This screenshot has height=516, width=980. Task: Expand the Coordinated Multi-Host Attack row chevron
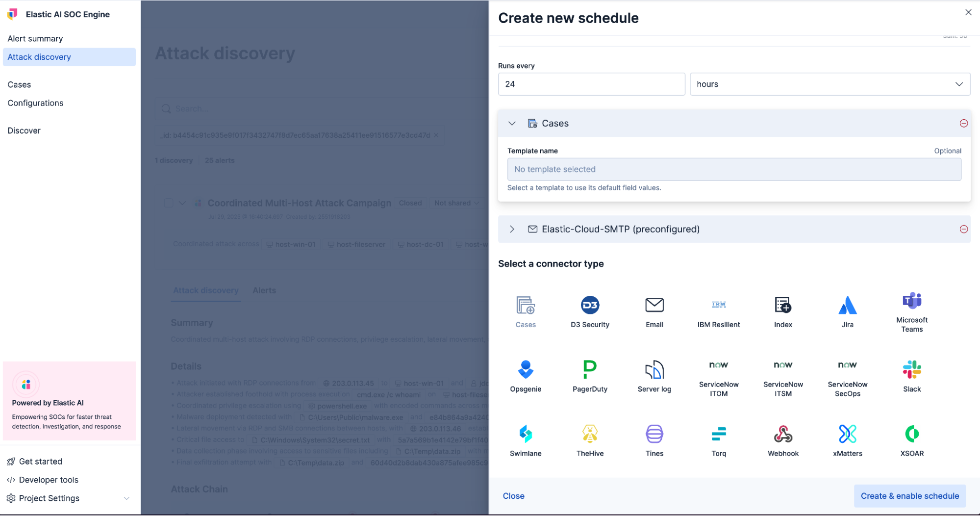[182, 203]
